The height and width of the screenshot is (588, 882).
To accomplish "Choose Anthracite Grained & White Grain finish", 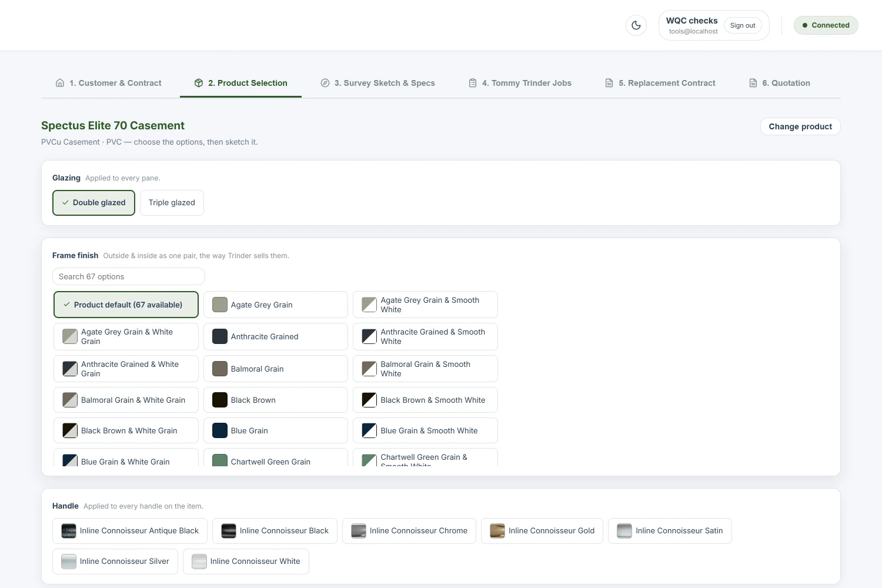I will [126, 369].
